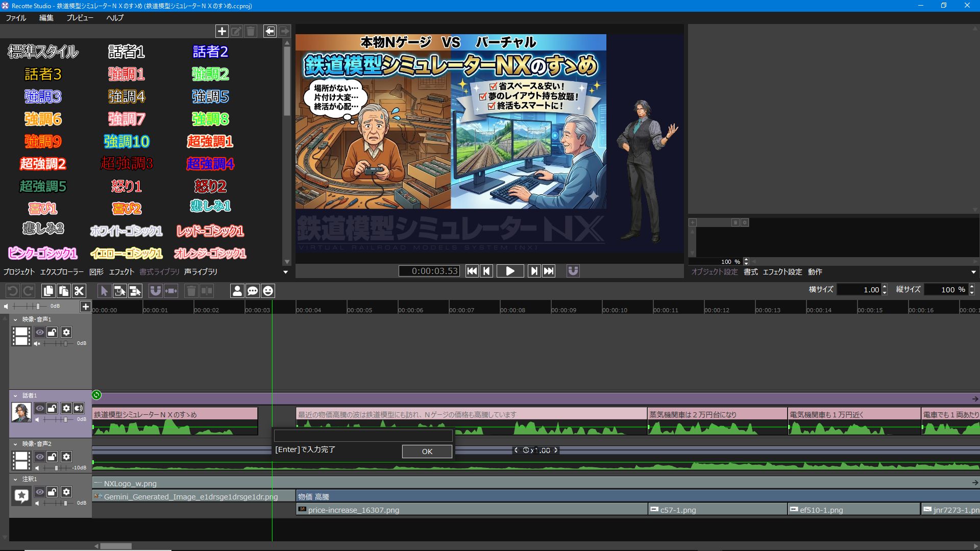Confirm text entry with OK button
Viewport: 980px width, 551px height.
pos(427,452)
